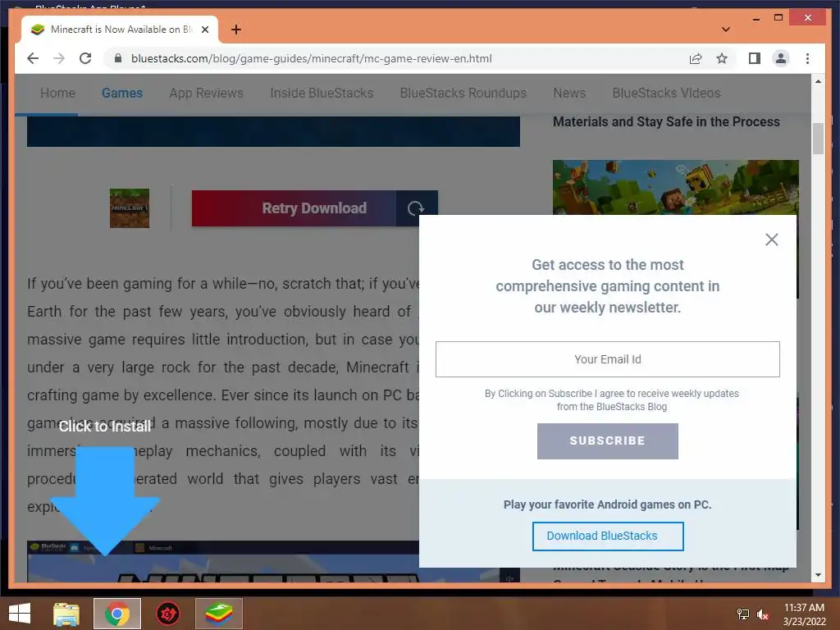Open Inside BlueStacks nav item

(322, 94)
